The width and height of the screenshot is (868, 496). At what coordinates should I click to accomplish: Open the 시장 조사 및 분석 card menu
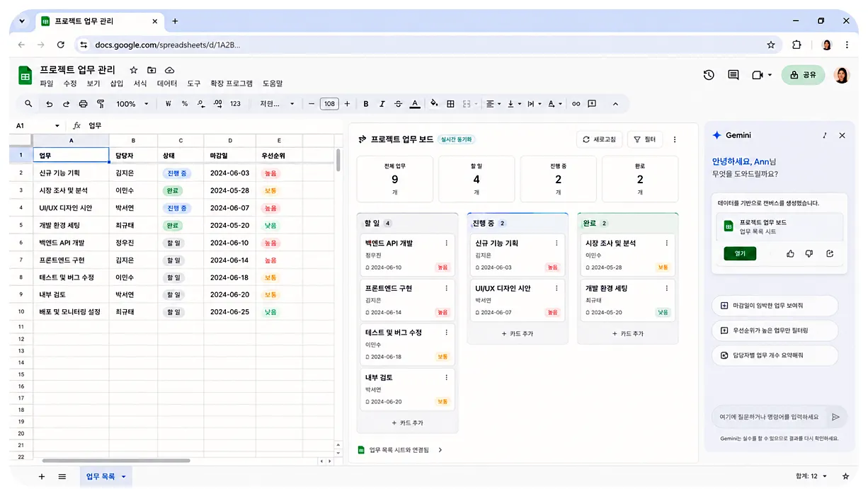[x=667, y=243]
